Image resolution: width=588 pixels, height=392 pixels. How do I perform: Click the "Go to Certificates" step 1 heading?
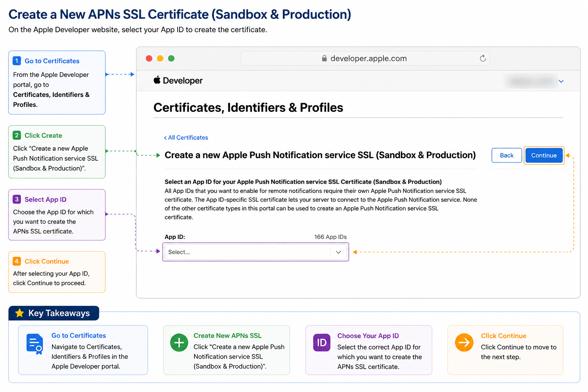[x=52, y=61]
